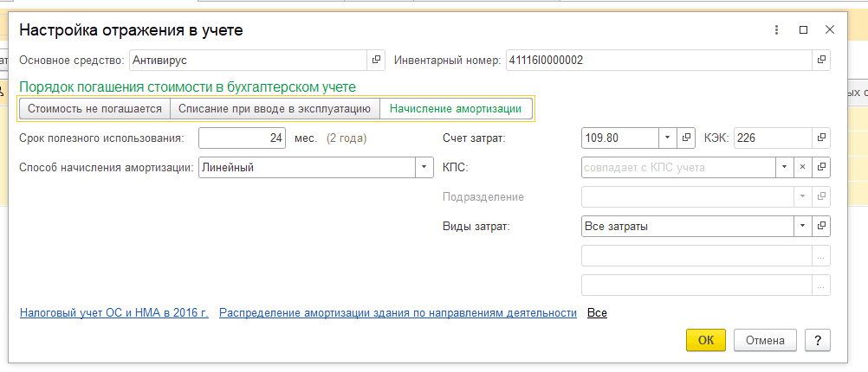Open the Инвентарный номер record icon

coord(821,61)
